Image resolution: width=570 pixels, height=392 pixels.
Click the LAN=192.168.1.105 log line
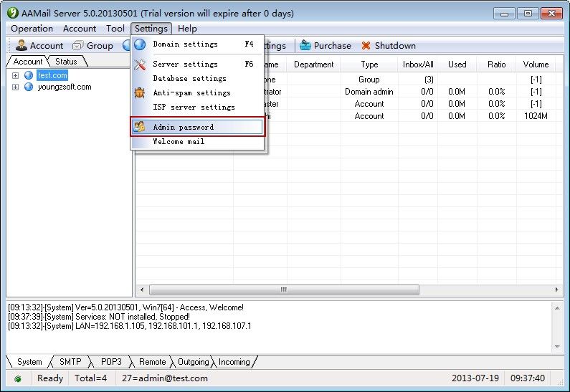pos(129,326)
